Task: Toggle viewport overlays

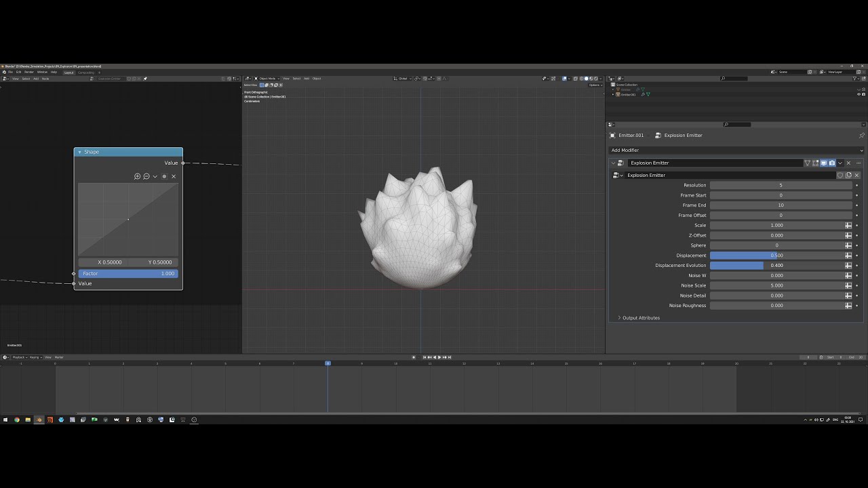Action: click(x=564, y=79)
